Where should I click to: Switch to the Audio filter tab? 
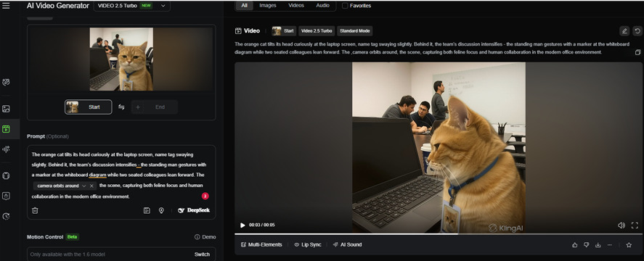323,6
